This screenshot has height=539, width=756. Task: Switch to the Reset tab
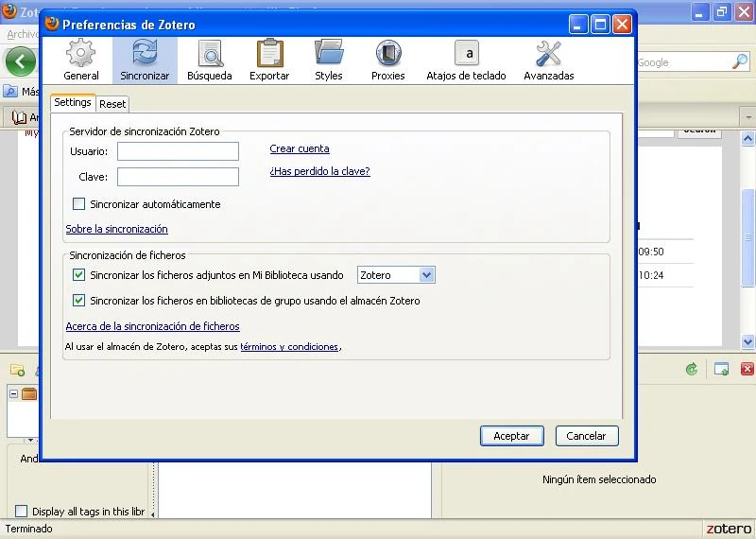pyautogui.click(x=112, y=104)
